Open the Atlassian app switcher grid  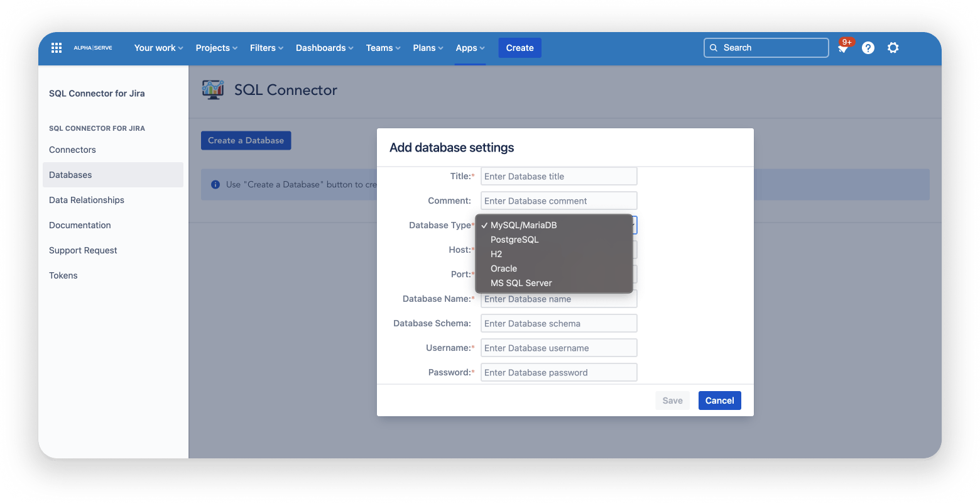tap(56, 47)
